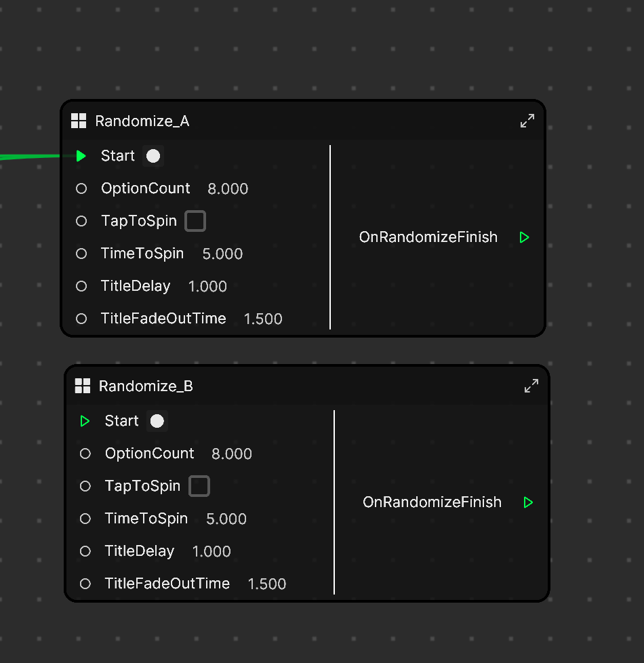The height and width of the screenshot is (663, 644).
Task: Enable TapToSpin checkbox in Randomize_A
Action: (195, 221)
